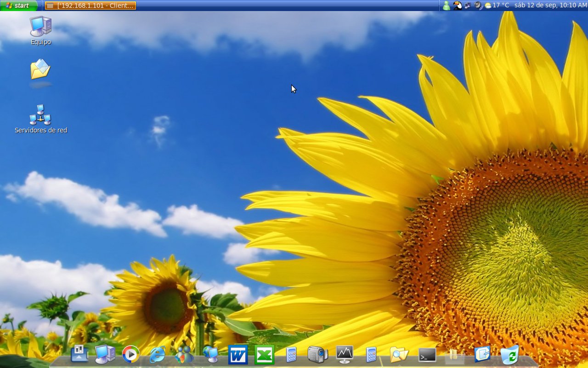
Task: Open the network connections tray icon
Action: (x=468, y=6)
